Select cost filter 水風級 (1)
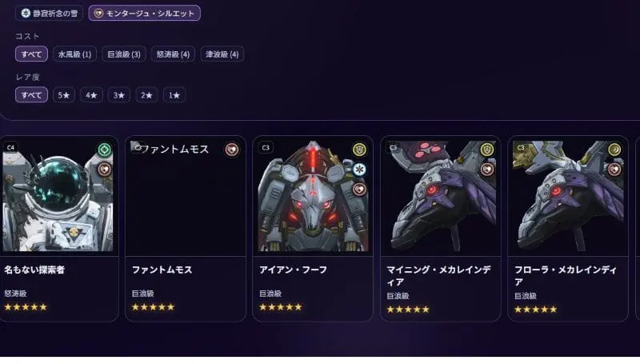 click(74, 54)
